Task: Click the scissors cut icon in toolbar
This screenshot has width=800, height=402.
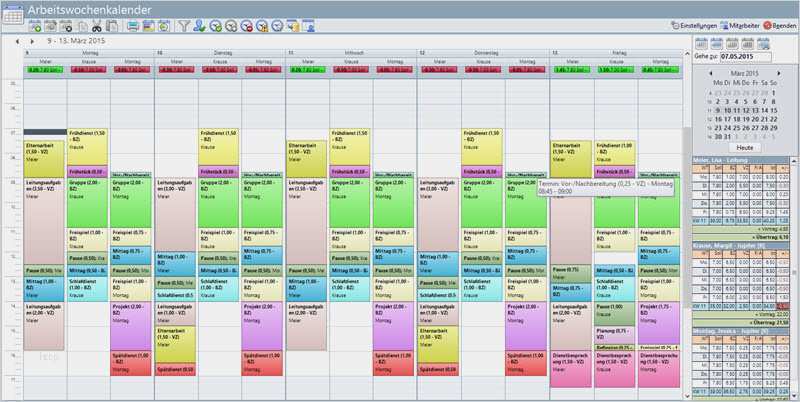Action: coord(97,27)
